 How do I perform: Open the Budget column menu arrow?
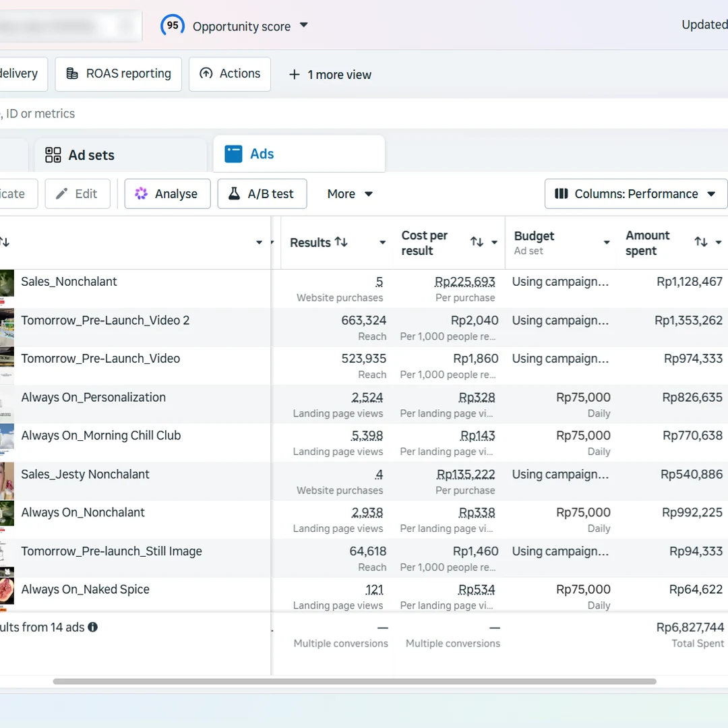[607, 243]
